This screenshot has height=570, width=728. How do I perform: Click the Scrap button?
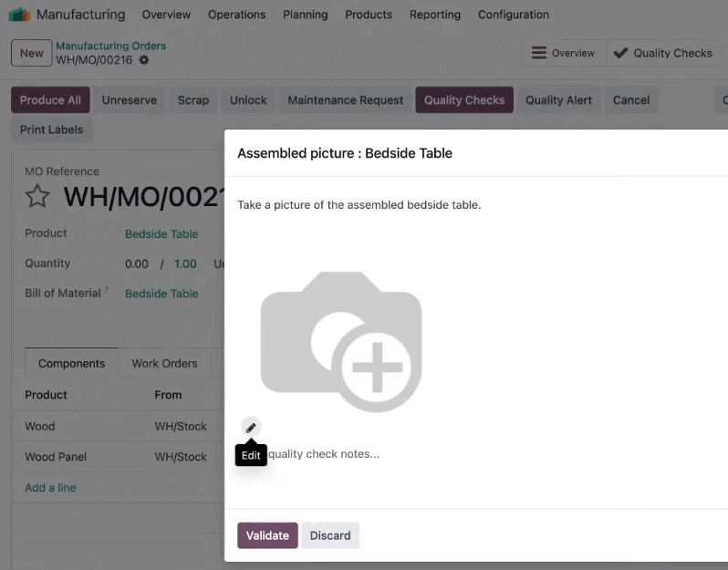pos(193,99)
